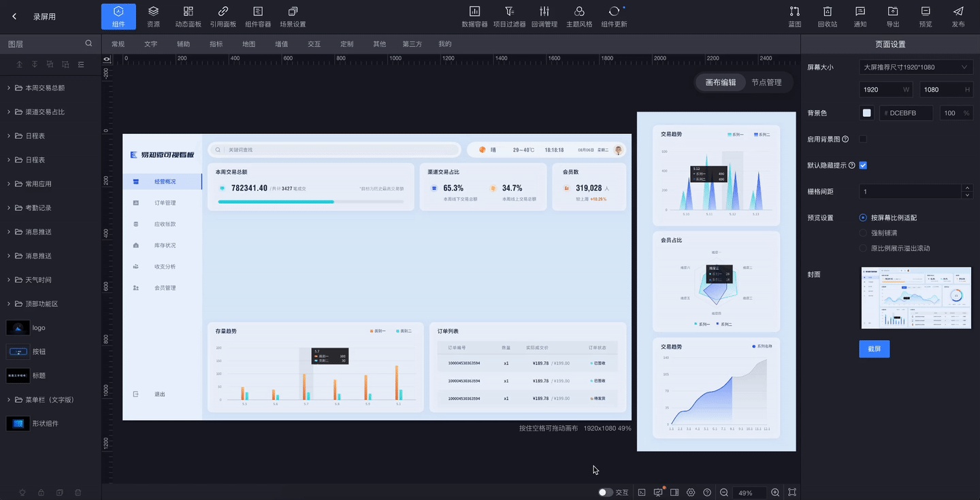The height and width of the screenshot is (500, 980).
Task: Click the zoom in magnifier icon
Action: (x=775, y=493)
